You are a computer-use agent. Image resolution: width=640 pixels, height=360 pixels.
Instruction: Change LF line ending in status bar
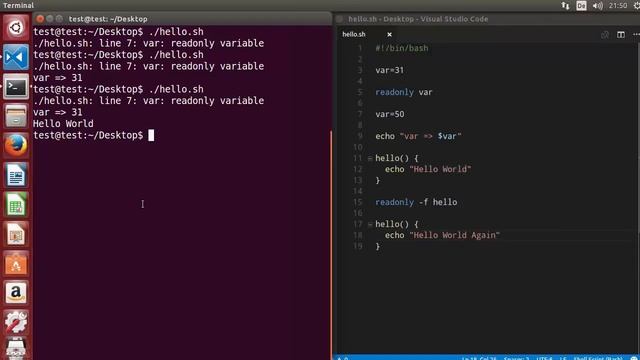(x=563, y=358)
